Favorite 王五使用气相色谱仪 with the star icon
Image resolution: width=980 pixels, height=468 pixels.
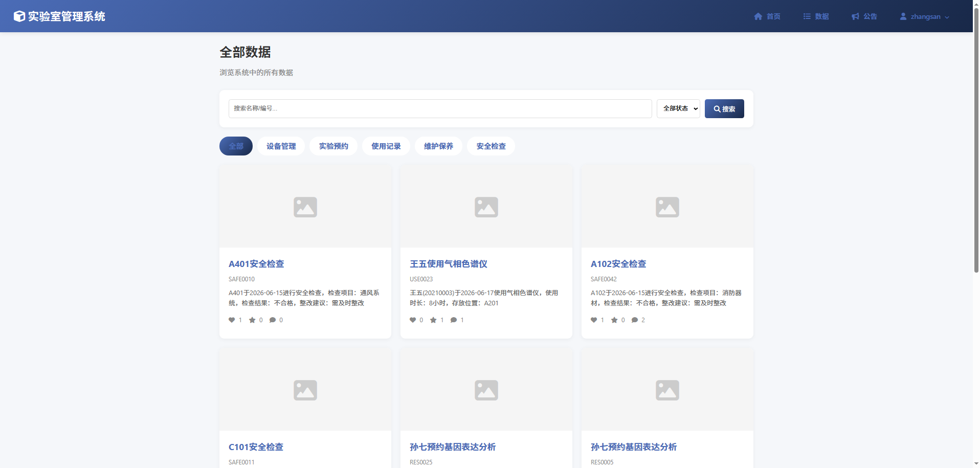[433, 320]
